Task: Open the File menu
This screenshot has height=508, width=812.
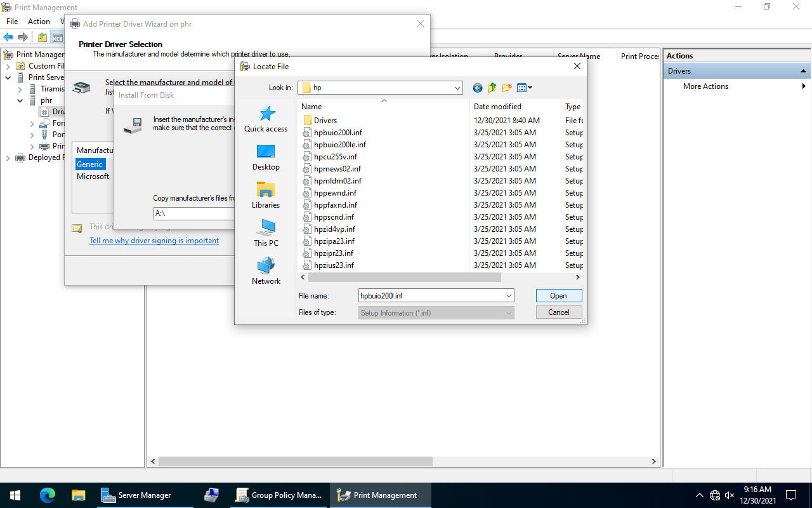Action: pos(12,22)
